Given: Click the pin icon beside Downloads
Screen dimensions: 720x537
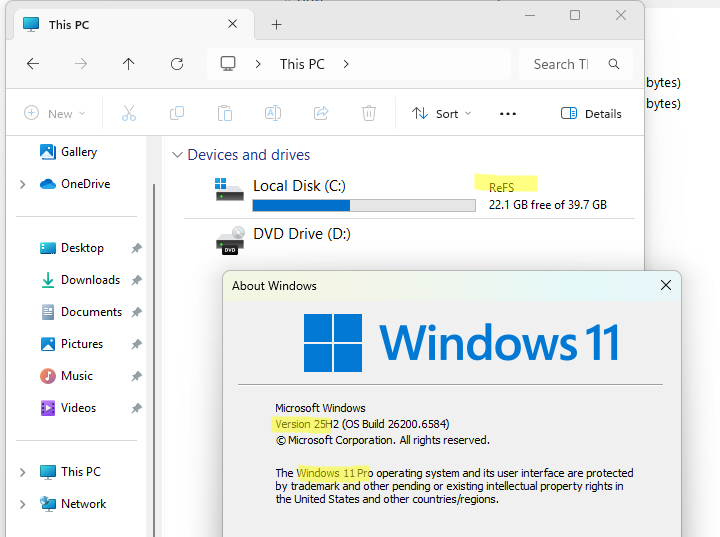Looking at the screenshot, I should click(x=136, y=280).
